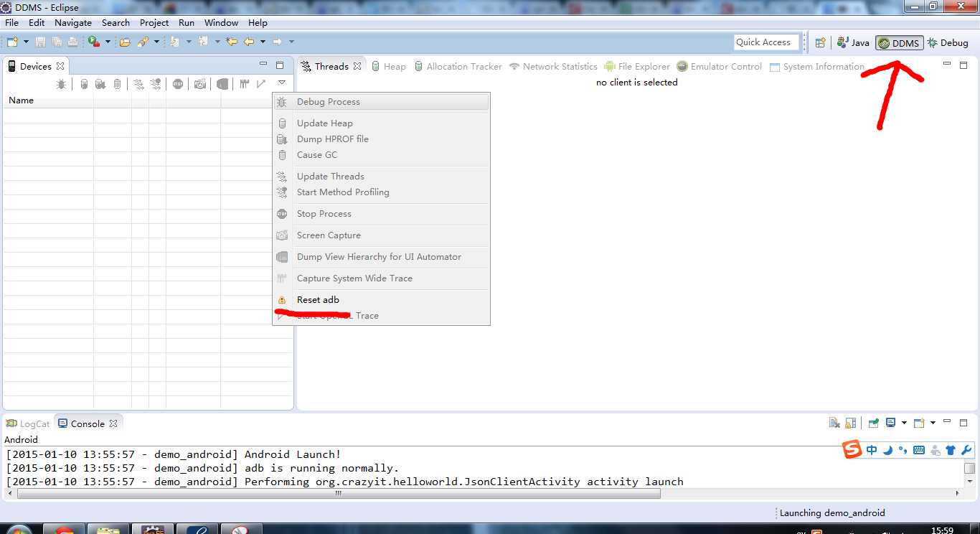
Task: Click the Open Perspective icon
Action: [x=820, y=42]
